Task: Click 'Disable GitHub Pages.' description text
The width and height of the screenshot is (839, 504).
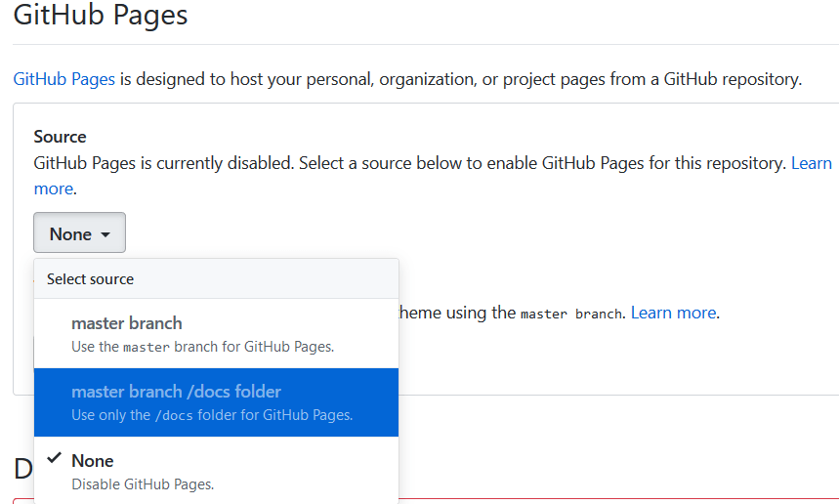Action: pos(143,483)
